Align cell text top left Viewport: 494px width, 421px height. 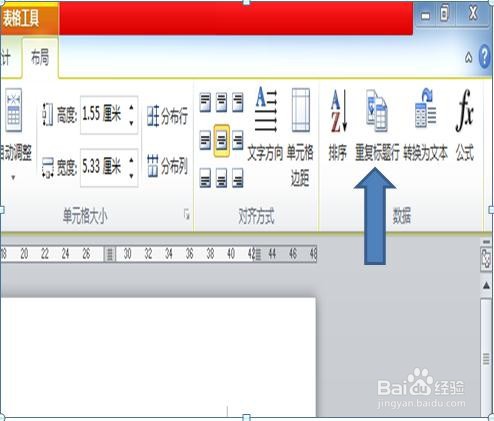pos(205,102)
